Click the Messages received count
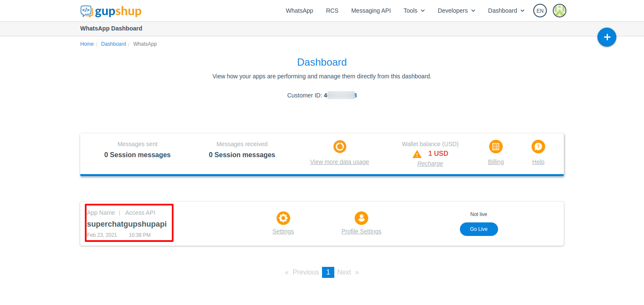Viewport: 644px width, 305px height. click(x=242, y=155)
